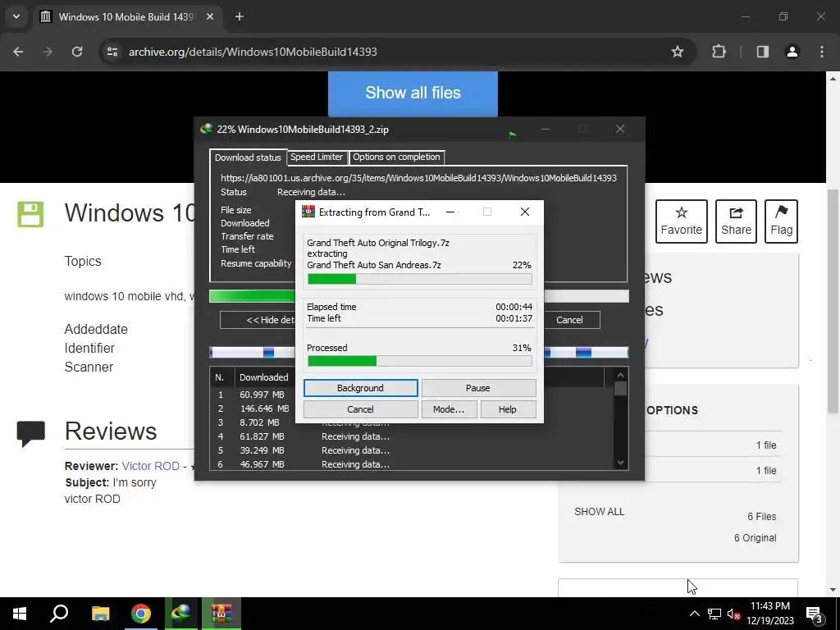840x630 pixels.
Task: Click the San Andreas extraction progress bar
Action: pyautogui.click(x=419, y=279)
